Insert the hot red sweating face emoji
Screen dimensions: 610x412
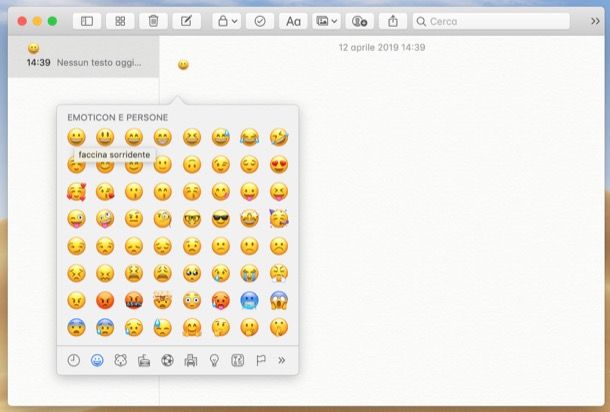point(221,301)
